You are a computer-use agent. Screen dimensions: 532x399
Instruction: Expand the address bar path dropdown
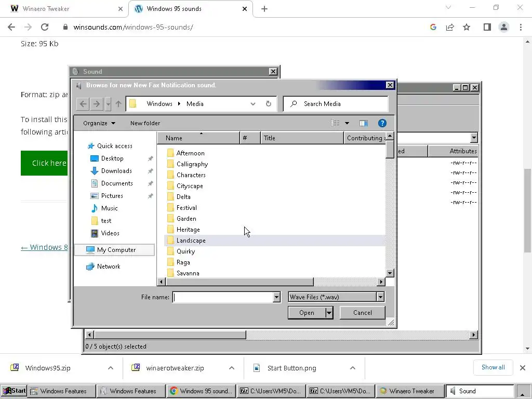point(253,104)
